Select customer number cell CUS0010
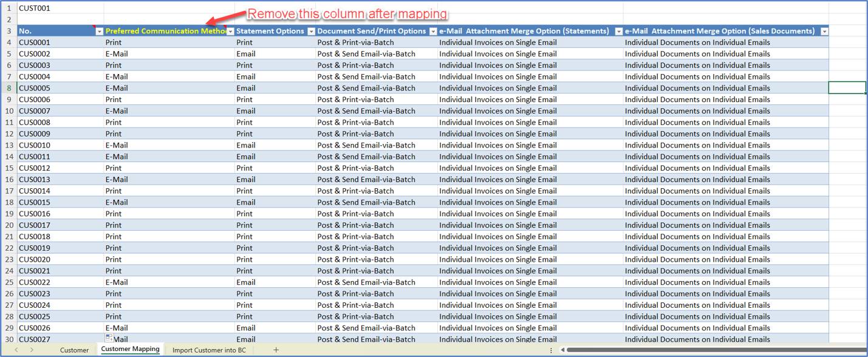This screenshot has height=357, width=868. point(60,145)
